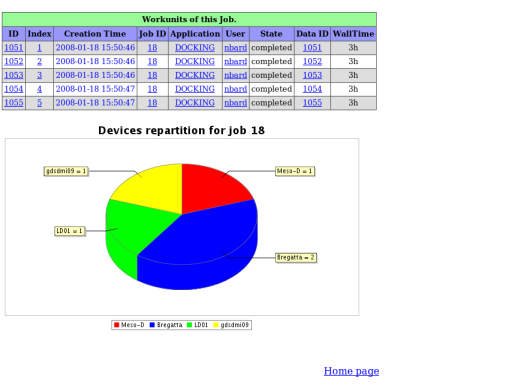Viewport: 530px width, 386px height.
Task: Click green LD01 pie slice
Action: [x=135, y=226]
